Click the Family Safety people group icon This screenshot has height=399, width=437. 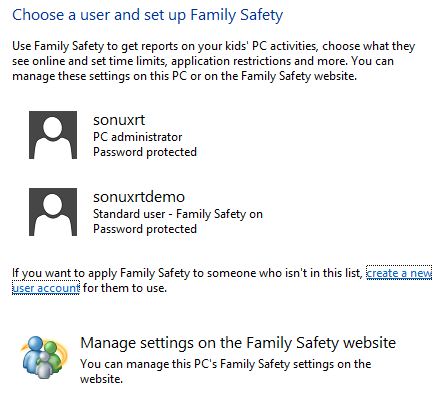pyautogui.click(x=44, y=357)
